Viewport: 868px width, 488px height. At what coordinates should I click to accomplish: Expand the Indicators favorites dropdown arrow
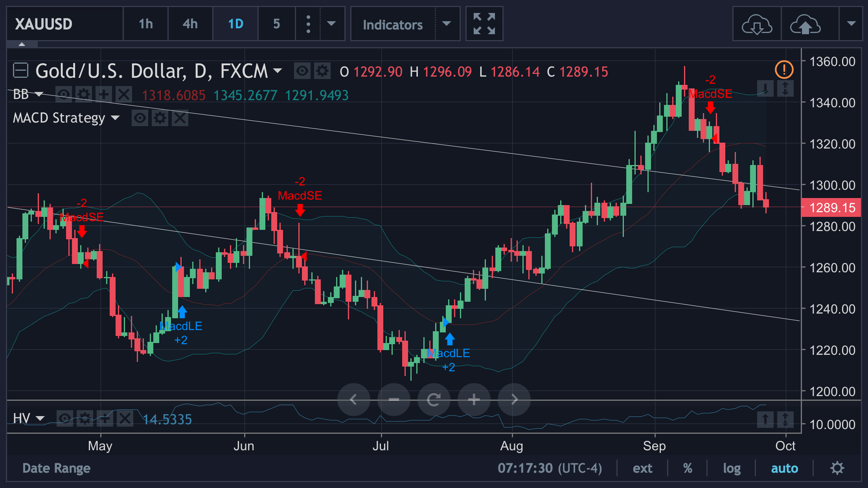pyautogui.click(x=447, y=24)
